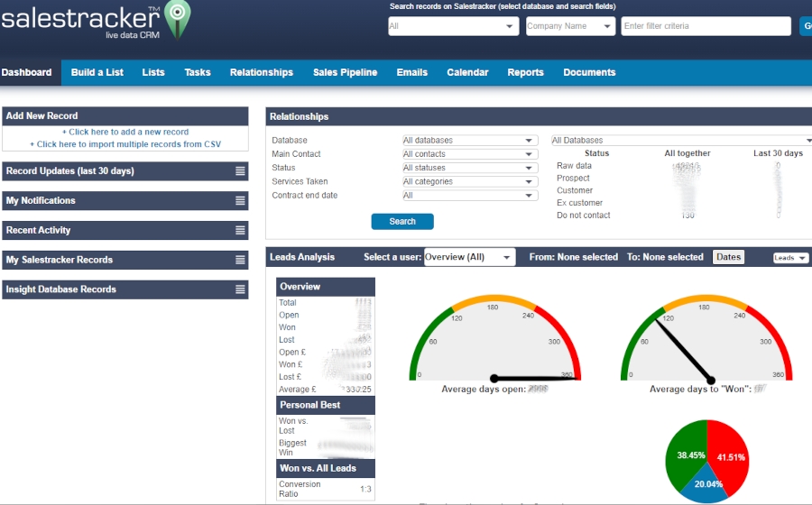Click the My Notifications panel header
812x505 pixels.
(125, 201)
